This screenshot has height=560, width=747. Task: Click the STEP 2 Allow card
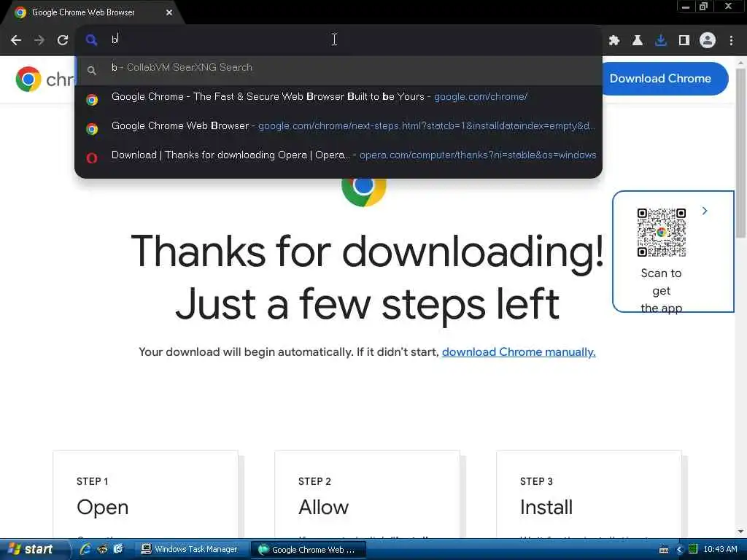[x=368, y=495]
